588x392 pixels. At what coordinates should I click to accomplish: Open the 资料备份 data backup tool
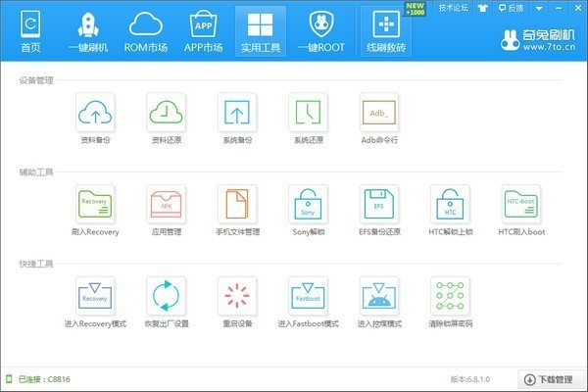pyautogui.click(x=95, y=113)
